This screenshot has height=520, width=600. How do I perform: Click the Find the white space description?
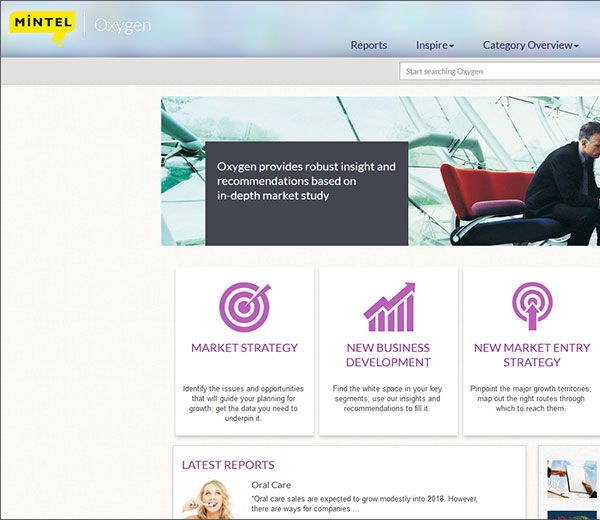(x=387, y=398)
